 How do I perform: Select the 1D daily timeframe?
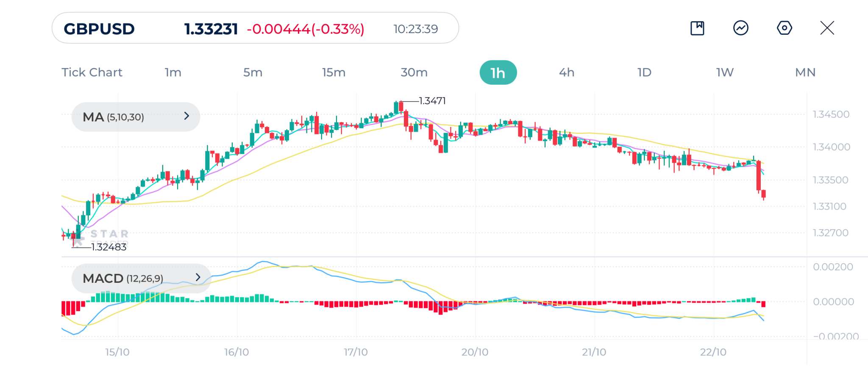coord(644,72)
